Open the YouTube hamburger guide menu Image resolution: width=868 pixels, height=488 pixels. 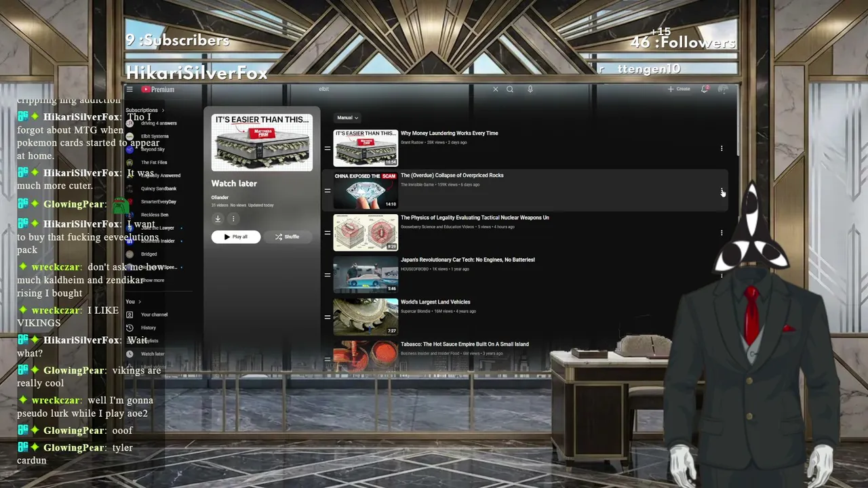[130, 89]
